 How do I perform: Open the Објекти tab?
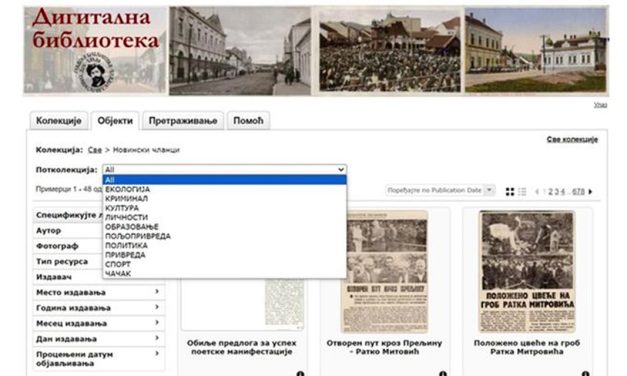[x=115, y=120]
